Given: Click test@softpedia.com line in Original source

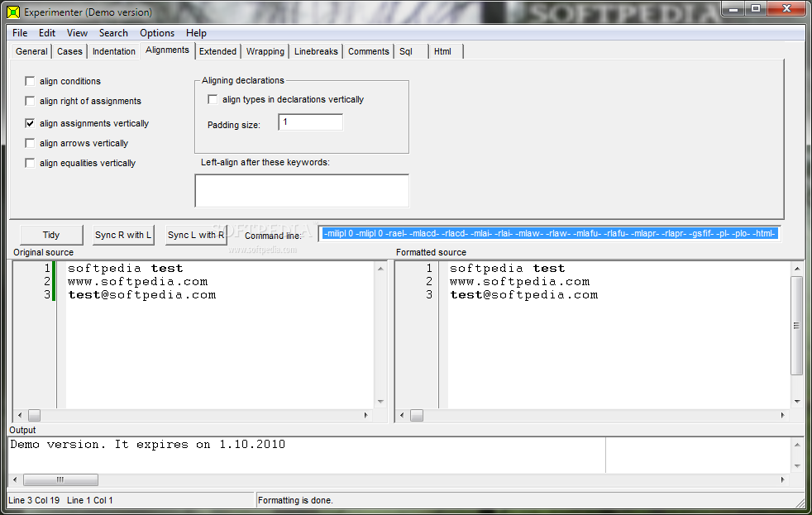Looking at the screenshot, I should pyautogui.click(x=142, y=295).
